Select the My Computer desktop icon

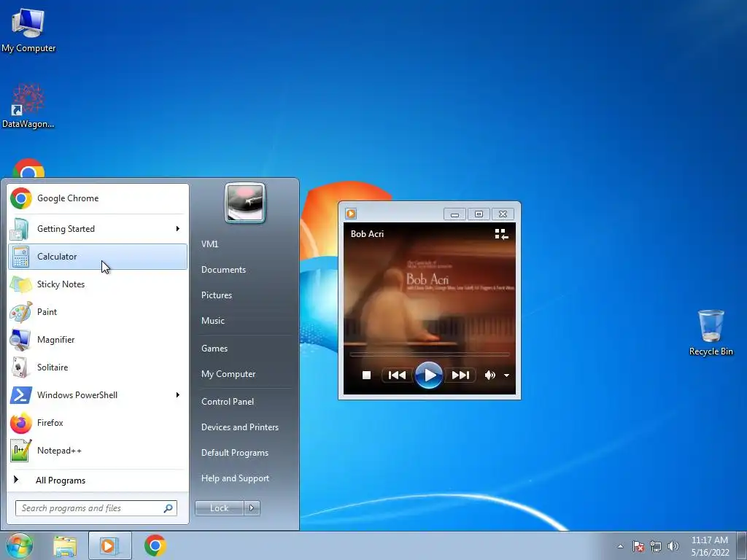tap(28, 30)
